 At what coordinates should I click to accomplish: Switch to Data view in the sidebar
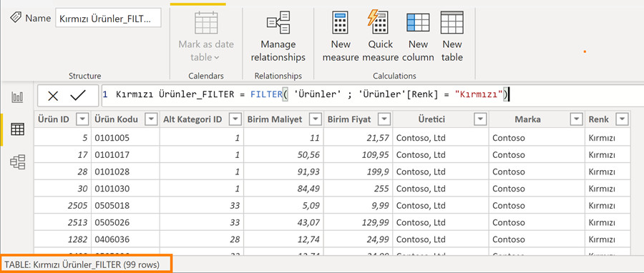click(x=18, y=129)
